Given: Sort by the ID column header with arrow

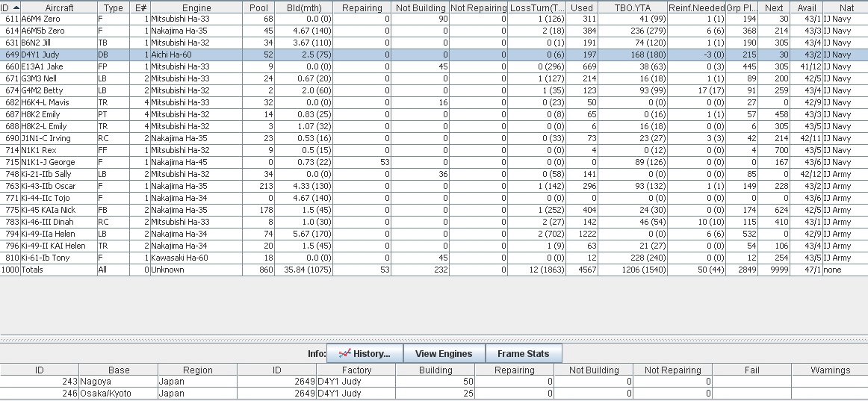Looking at the screenshot, I should 10,7.
